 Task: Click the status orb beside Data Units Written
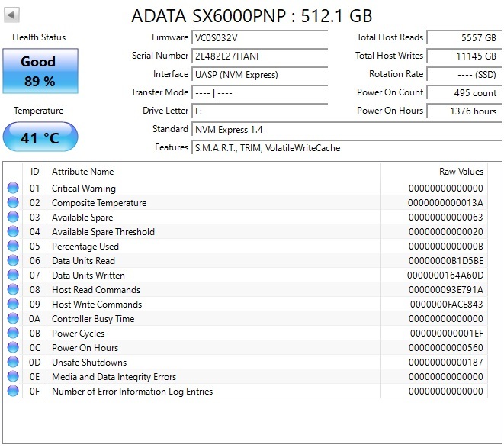coord(13,276)
